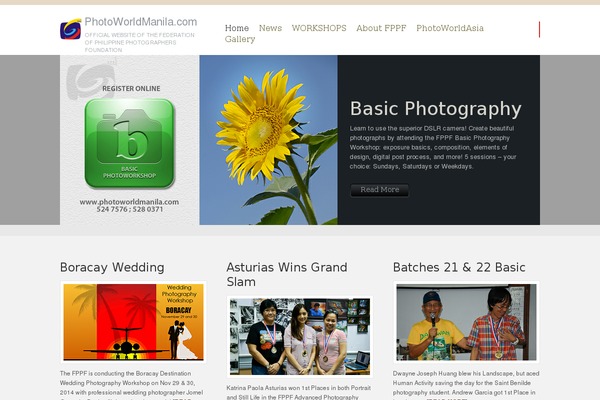The width and height of the screenshot is (600, 400).
Task: Click the Basic Photography slide heading
Action: 435,109
